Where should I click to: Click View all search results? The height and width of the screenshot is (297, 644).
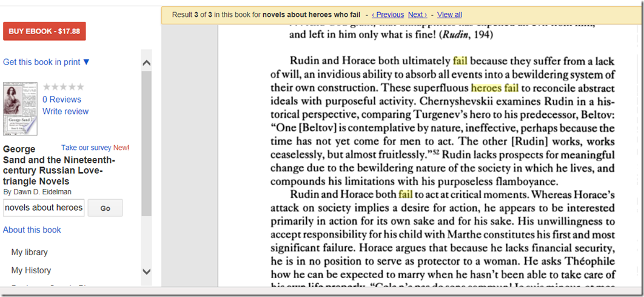point(449,15)
